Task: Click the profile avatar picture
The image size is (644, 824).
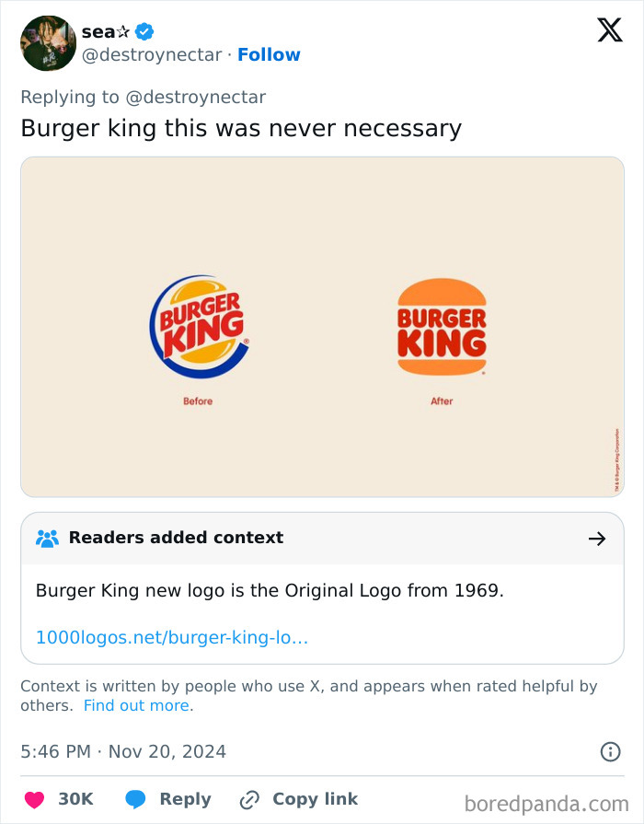Action: click(48, 42)
